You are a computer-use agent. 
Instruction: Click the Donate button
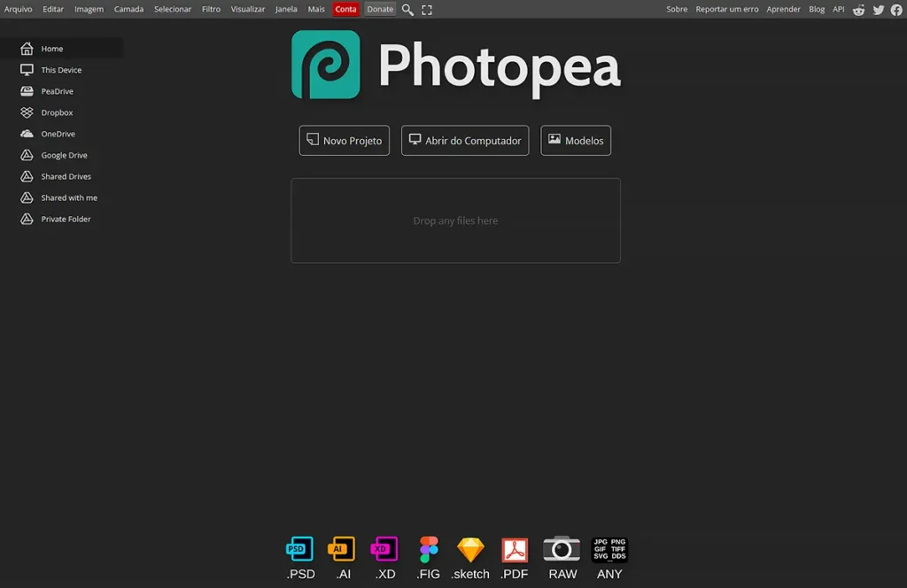pos(380,9)
